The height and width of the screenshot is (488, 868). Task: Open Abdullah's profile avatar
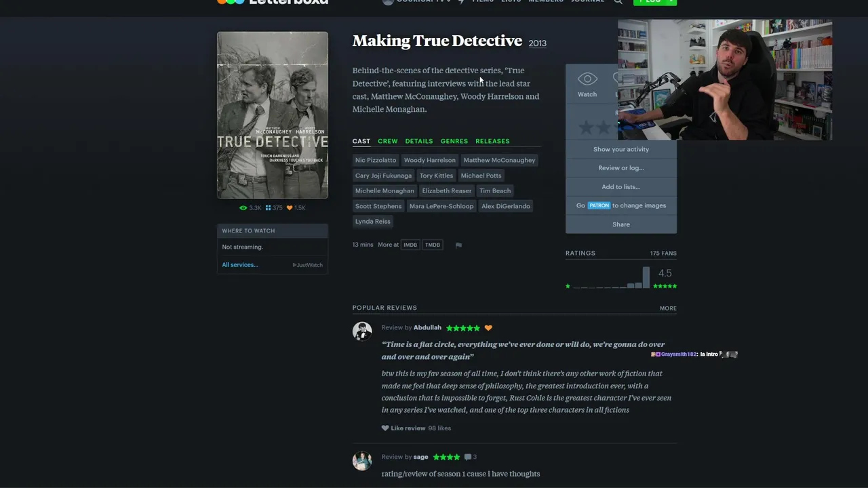click(362, 331)
